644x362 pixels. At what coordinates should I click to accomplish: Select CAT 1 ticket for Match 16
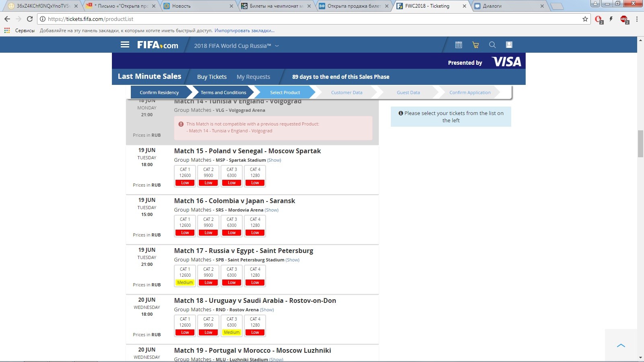point(185,226)
